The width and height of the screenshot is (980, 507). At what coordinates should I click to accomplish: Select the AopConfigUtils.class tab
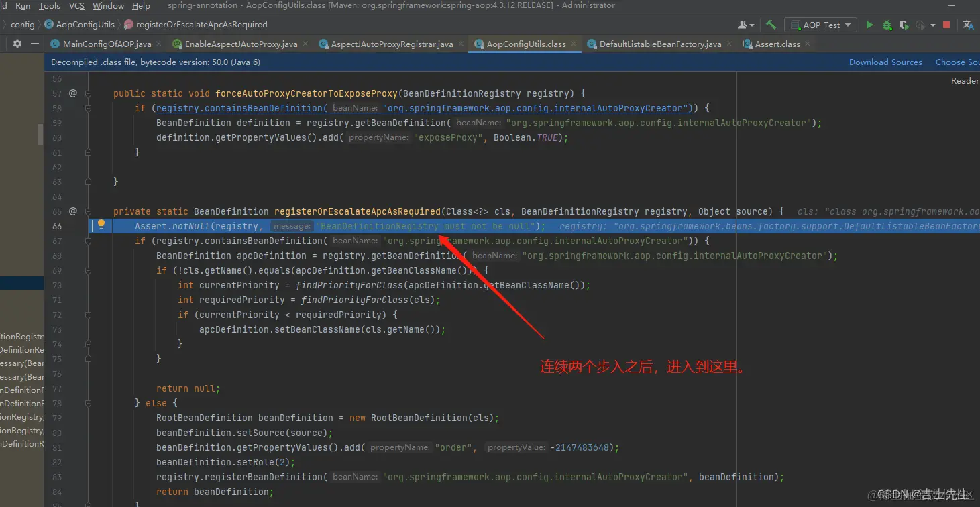click(x=526, y=44)
